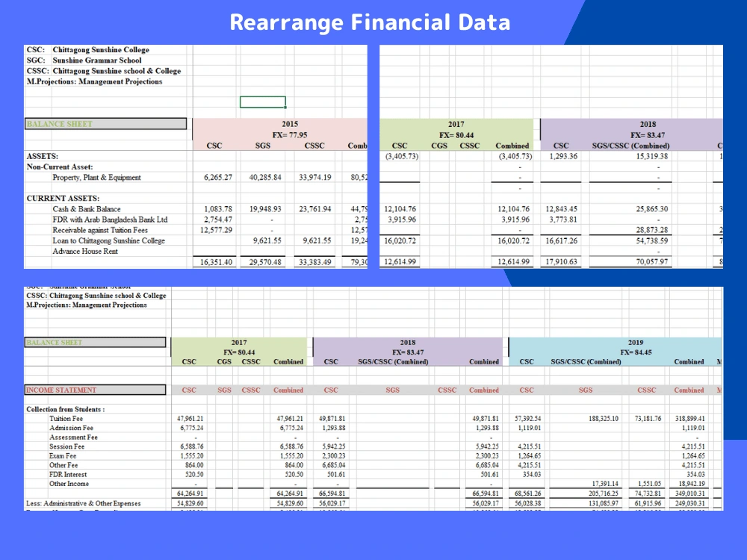Click the value 318,899.41
This screenshot has height=560, width=747.
pos(689,419)
